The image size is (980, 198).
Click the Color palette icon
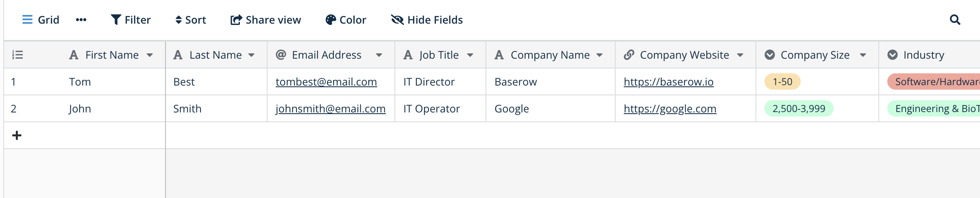(x=331, y=20)
